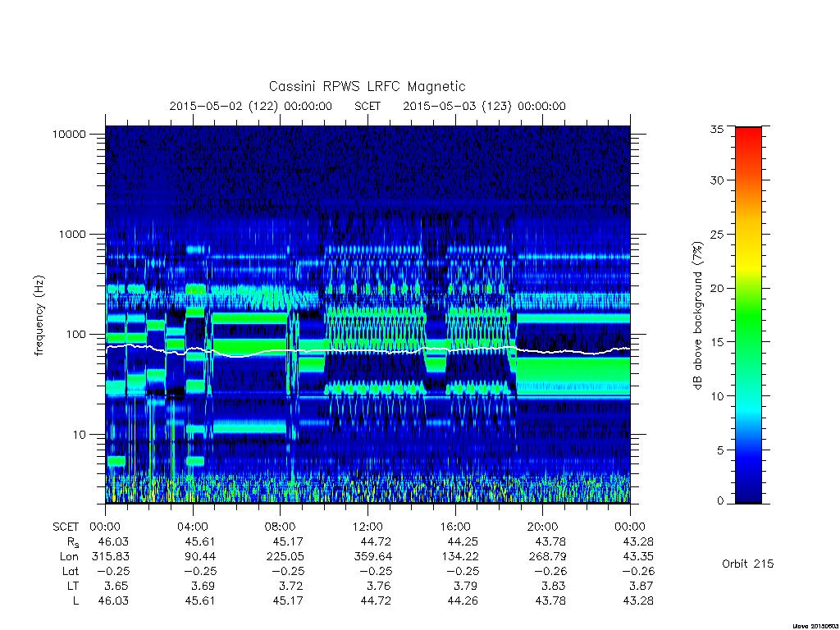Click the 10000 frequency tick label
The image size is (840, 630).
tap(69, 134)
